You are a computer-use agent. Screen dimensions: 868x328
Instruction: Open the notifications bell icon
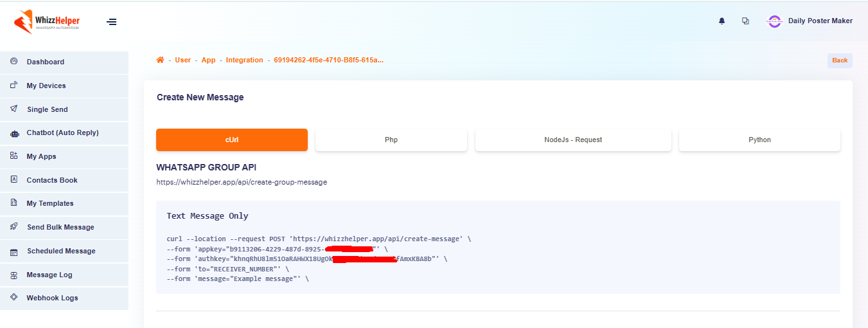(x=722, y=21)
